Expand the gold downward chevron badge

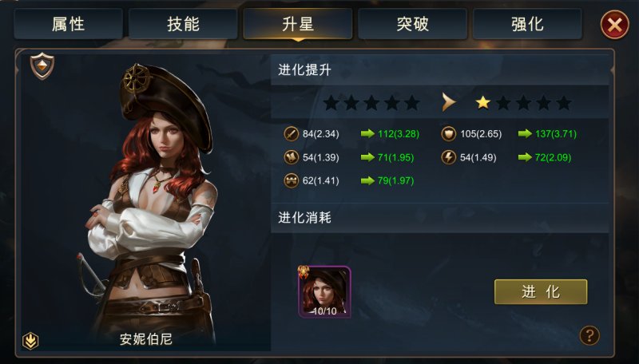click(30, 341)
